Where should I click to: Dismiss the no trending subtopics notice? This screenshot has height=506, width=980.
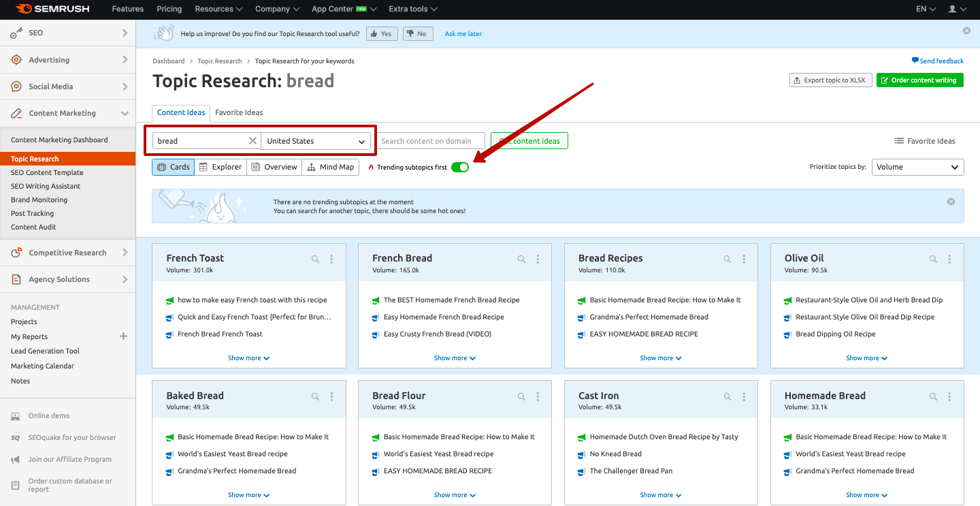(951, 202)
